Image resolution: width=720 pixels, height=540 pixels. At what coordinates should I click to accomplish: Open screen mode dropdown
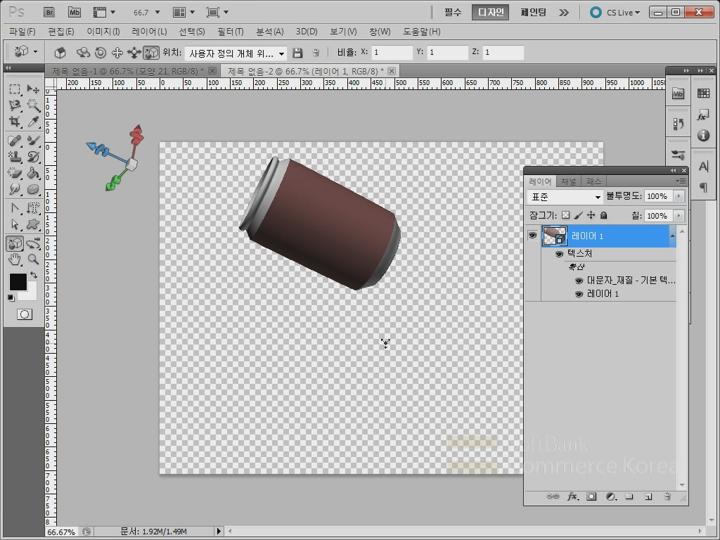(x=217, y=12)
